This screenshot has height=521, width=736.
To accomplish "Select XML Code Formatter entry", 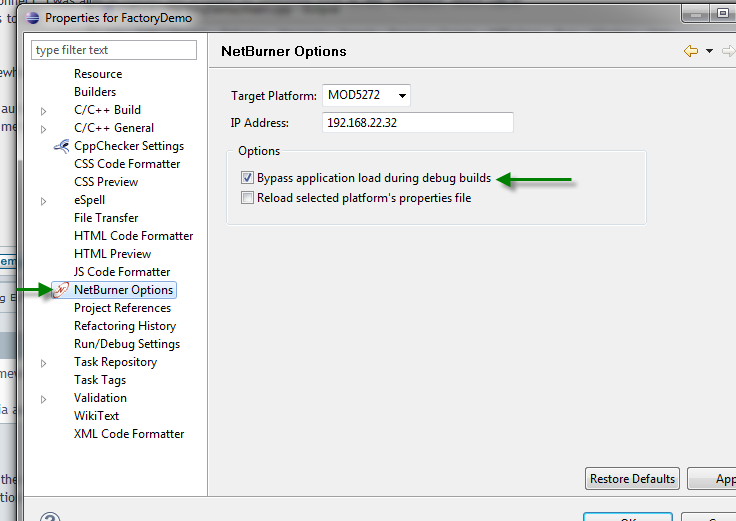I will [129, 434].
